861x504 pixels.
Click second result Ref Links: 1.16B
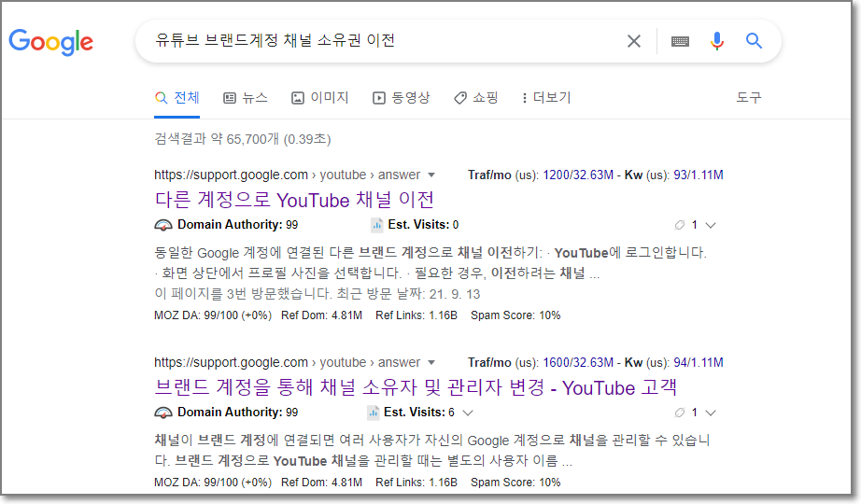pos(416,483)
